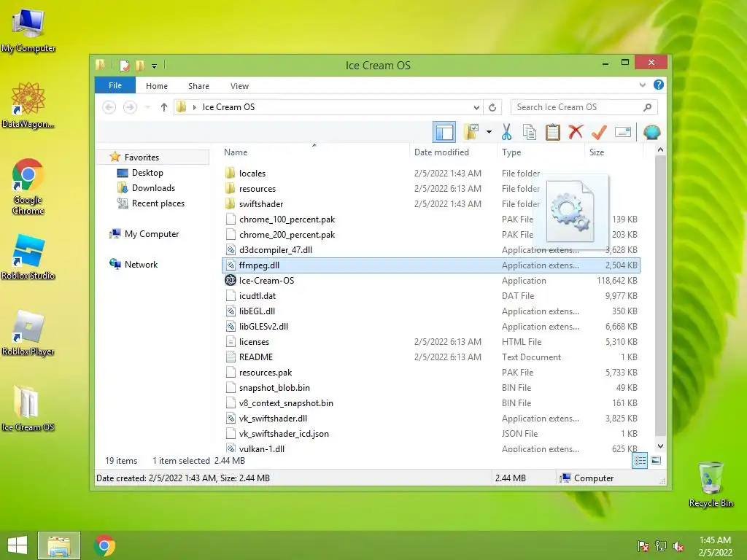Image resolution: width=747 pixels, height=560 pixels.
Task: Select Recent places in navigation pane
Action: (x=158, y=203)
